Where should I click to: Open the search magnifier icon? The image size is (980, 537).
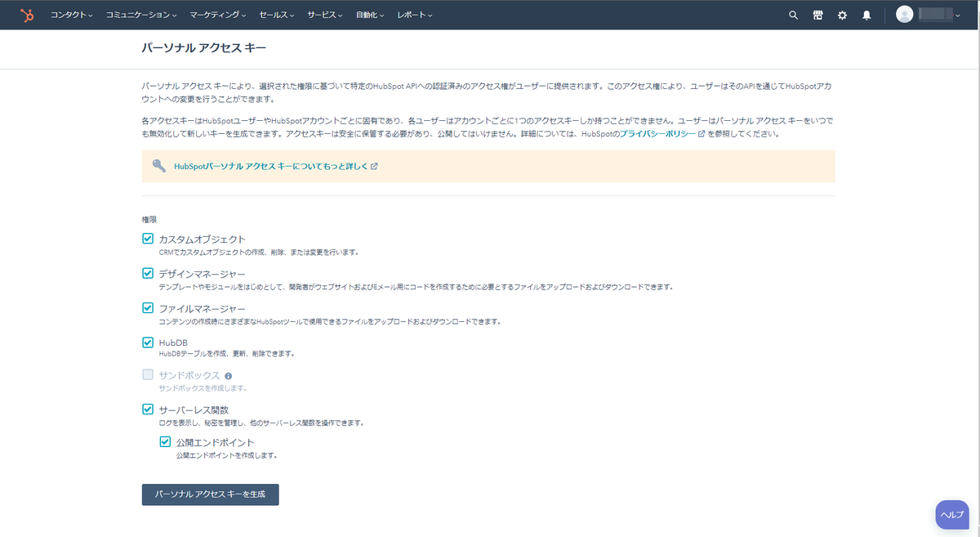pos(793,15)
